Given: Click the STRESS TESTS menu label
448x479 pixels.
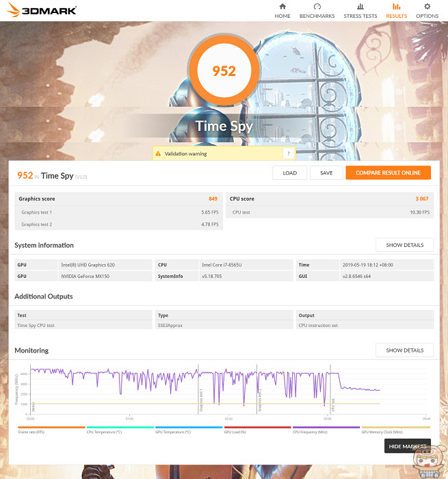Looking at the screenshot, I should (360, 16).
